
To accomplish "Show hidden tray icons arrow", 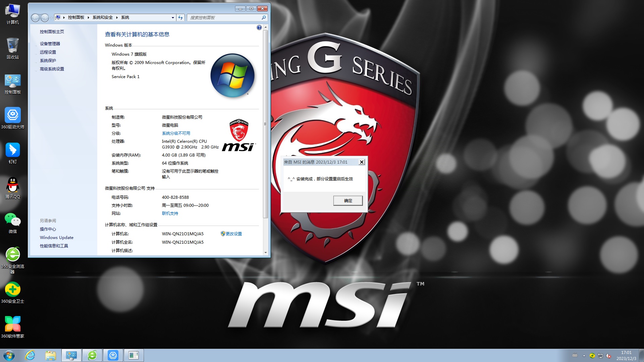I will tap(584, 356).
